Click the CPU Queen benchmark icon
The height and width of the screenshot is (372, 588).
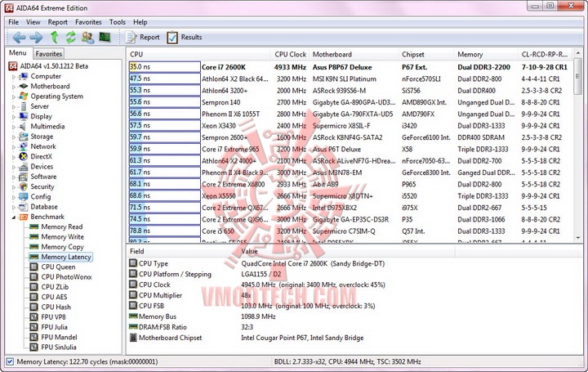click(34, 267)
